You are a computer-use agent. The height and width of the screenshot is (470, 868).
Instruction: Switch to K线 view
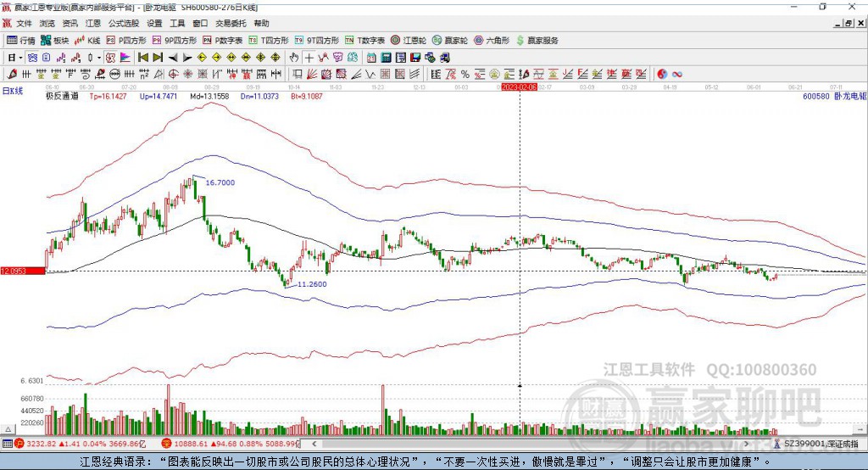click(x=87, y=41)
